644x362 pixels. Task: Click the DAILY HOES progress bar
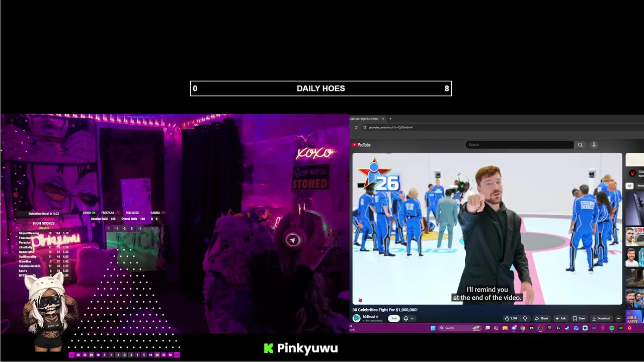321,88
